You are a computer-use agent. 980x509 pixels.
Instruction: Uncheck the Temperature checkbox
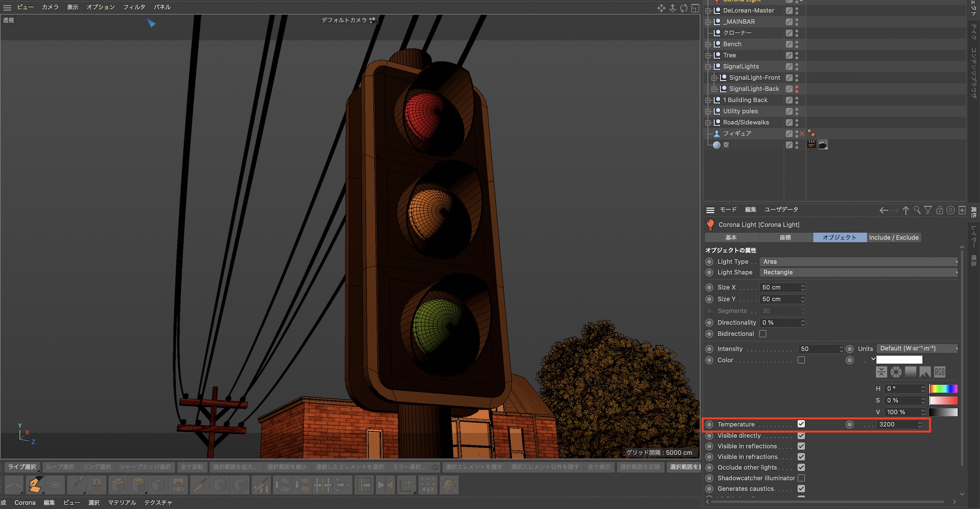pyautogui.click(x=801, y=424)
